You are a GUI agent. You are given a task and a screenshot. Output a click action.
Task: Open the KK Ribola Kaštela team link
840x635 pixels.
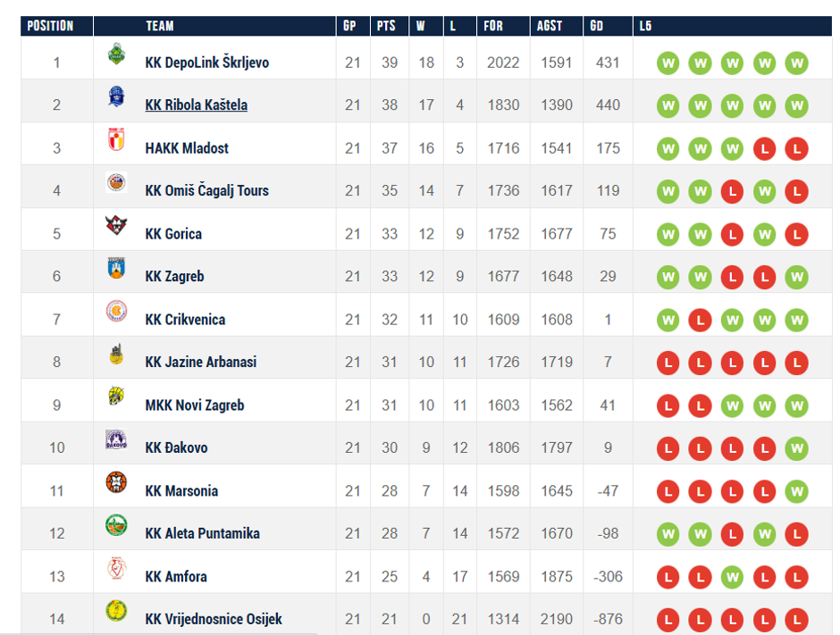[196, 105]
